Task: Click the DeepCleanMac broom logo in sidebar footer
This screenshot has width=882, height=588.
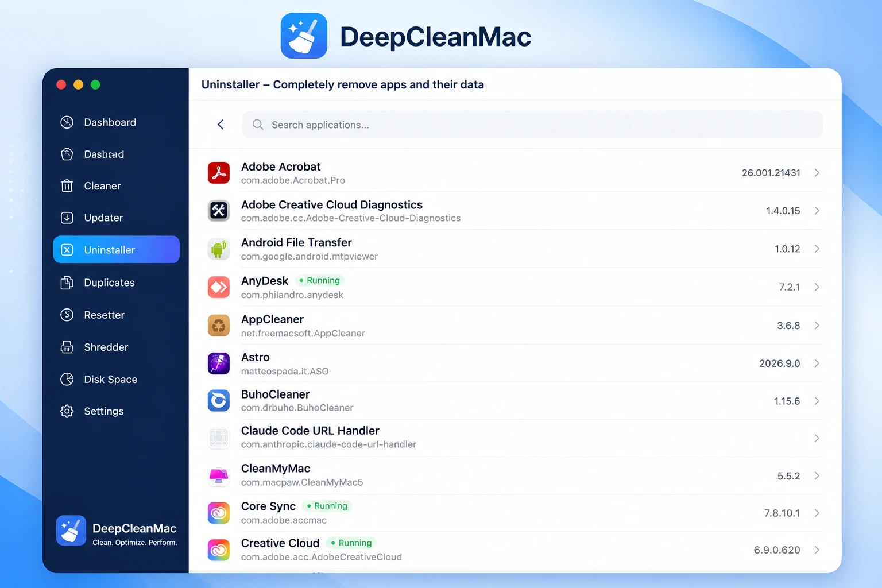Action: coord(71,530)
